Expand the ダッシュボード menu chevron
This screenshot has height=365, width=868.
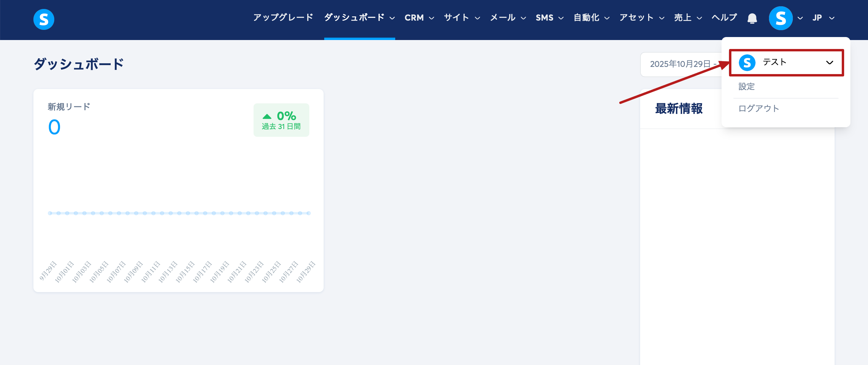point(392,18)
